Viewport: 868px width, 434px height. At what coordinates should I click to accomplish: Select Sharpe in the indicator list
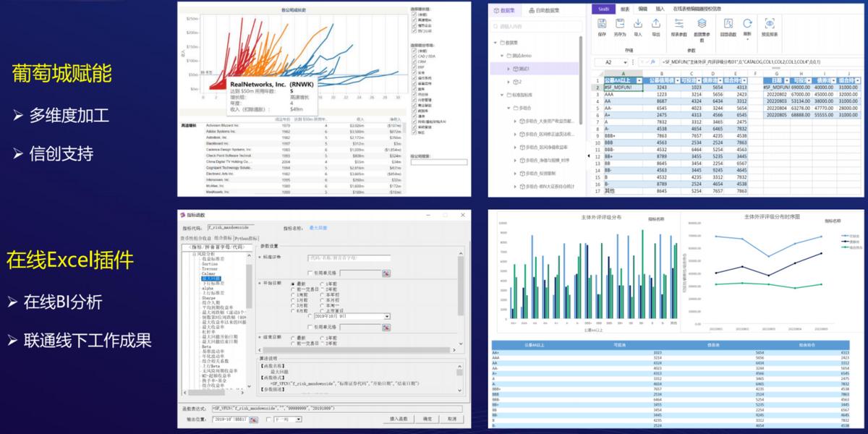point(208,298)
